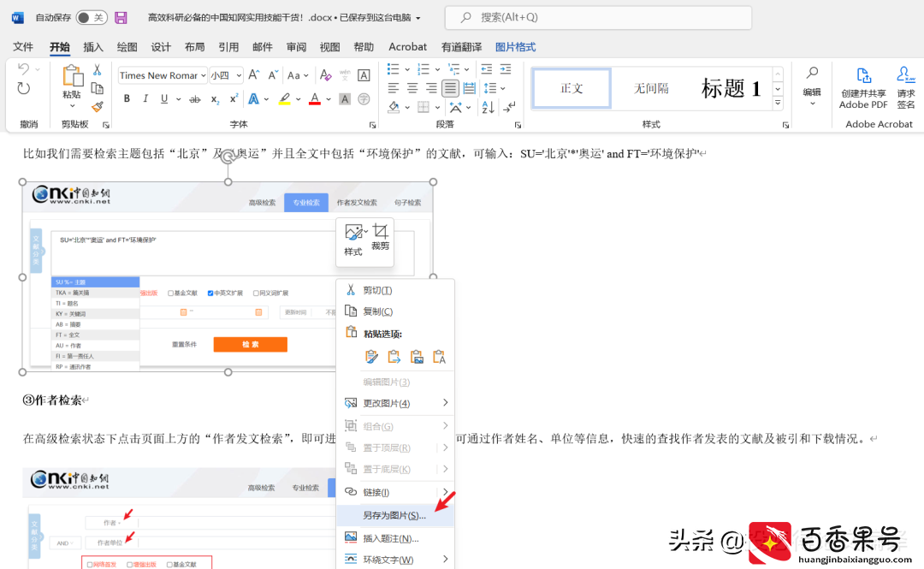Click the yellow text highlight color button

pos(285,99)
